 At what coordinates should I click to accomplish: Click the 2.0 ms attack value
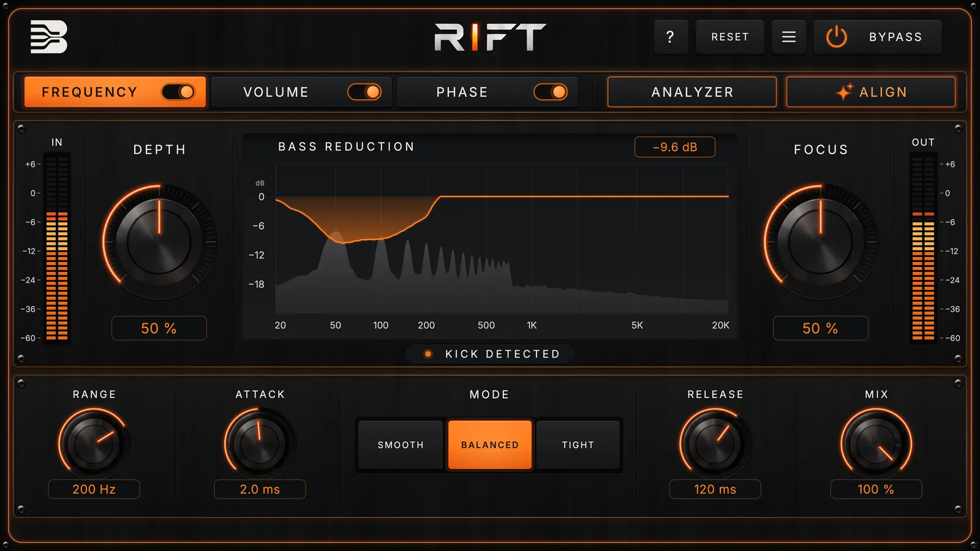[x=260, y=489]
